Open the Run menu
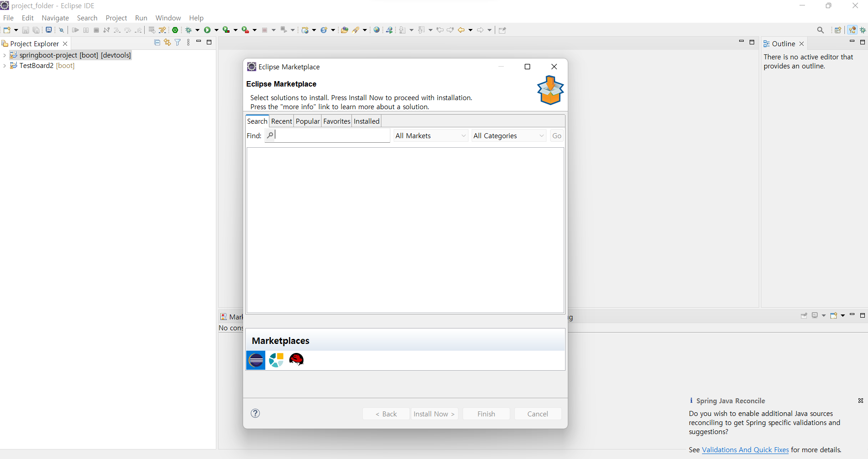This screenshot has width=868, height=459. coord(141,18)
